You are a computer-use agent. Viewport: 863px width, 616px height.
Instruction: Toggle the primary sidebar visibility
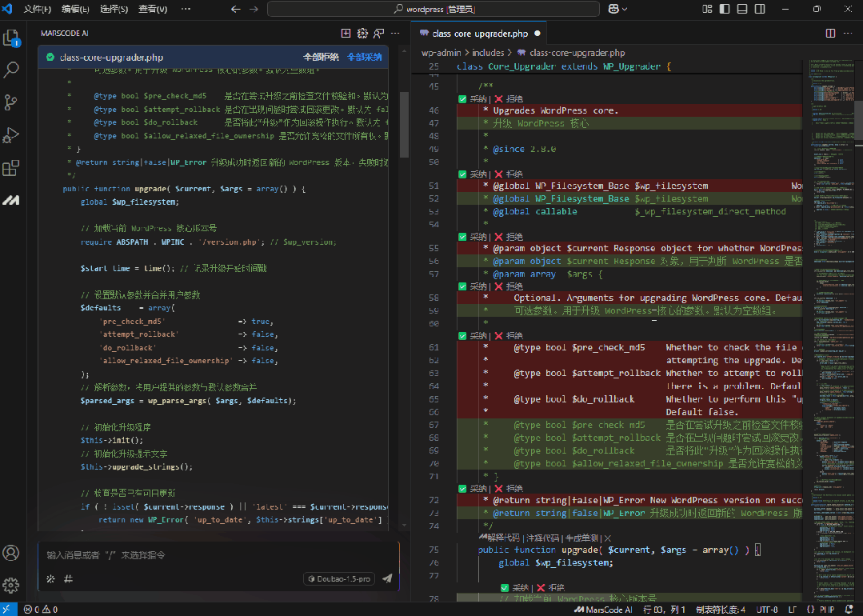click(725, 9)
